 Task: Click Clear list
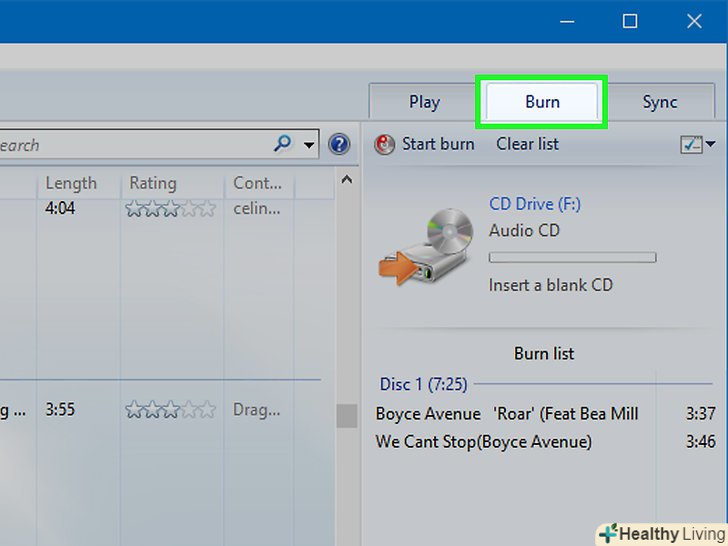[x=527, y=144]
